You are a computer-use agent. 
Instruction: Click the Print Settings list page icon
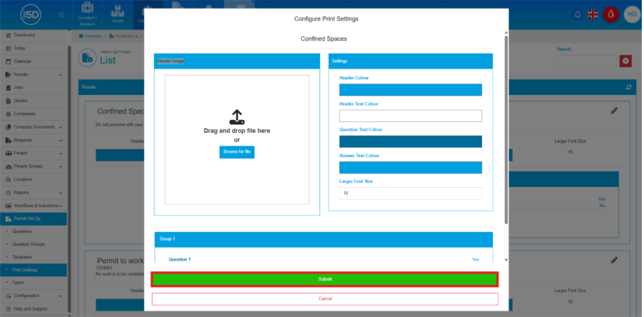click(x=88, y=58)
